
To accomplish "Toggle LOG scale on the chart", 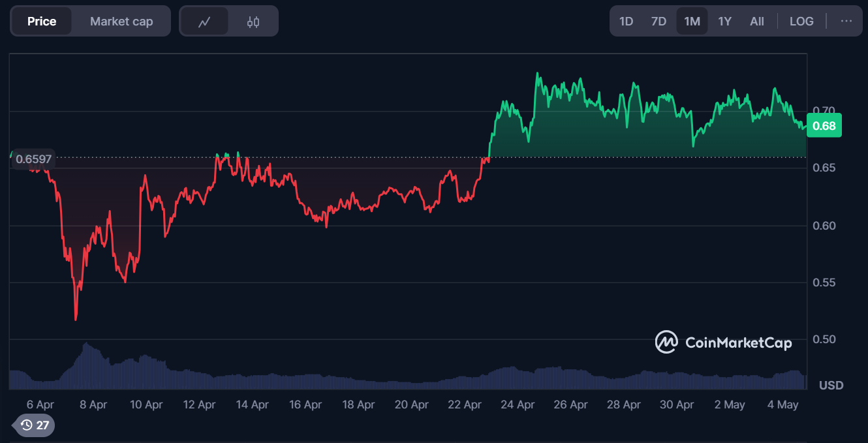I will point(801,21).
